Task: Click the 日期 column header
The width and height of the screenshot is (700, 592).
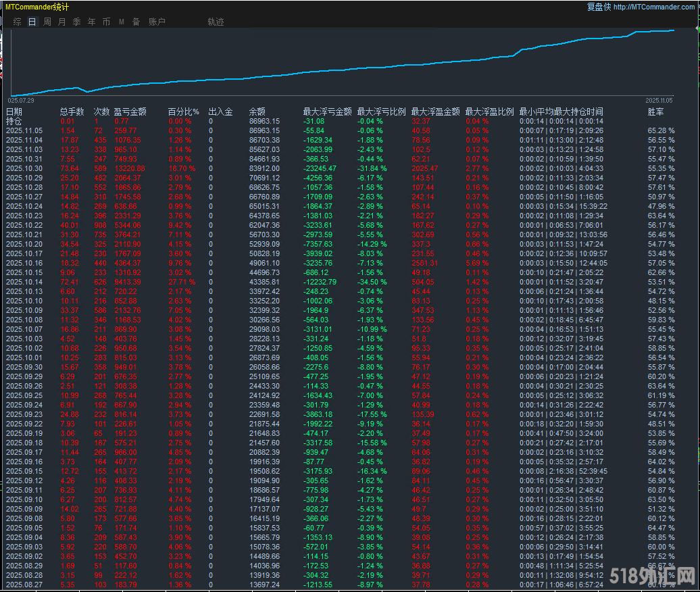Action: click(x=14, y=112)
